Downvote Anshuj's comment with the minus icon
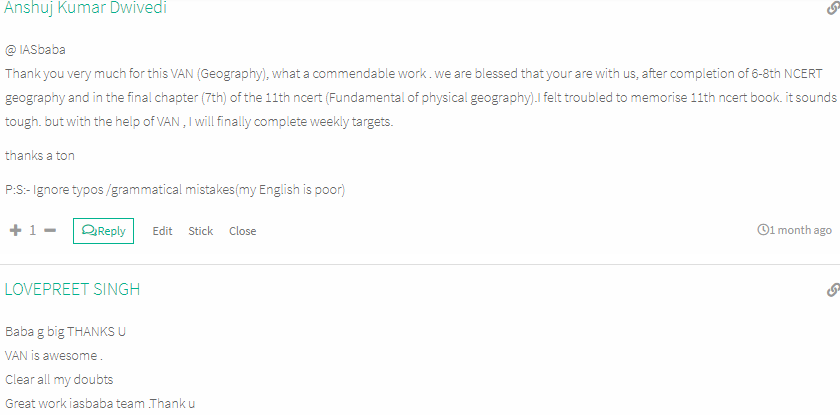Image resolution: width=840 pixels, height=415 pixels. click(50, 231)
